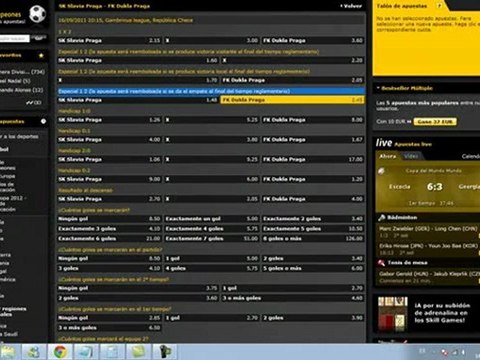
Task: Bet FK Dukla Praga 1.67 Handicap 0:1
Action: pyautogui.click(x=313, y=139)
